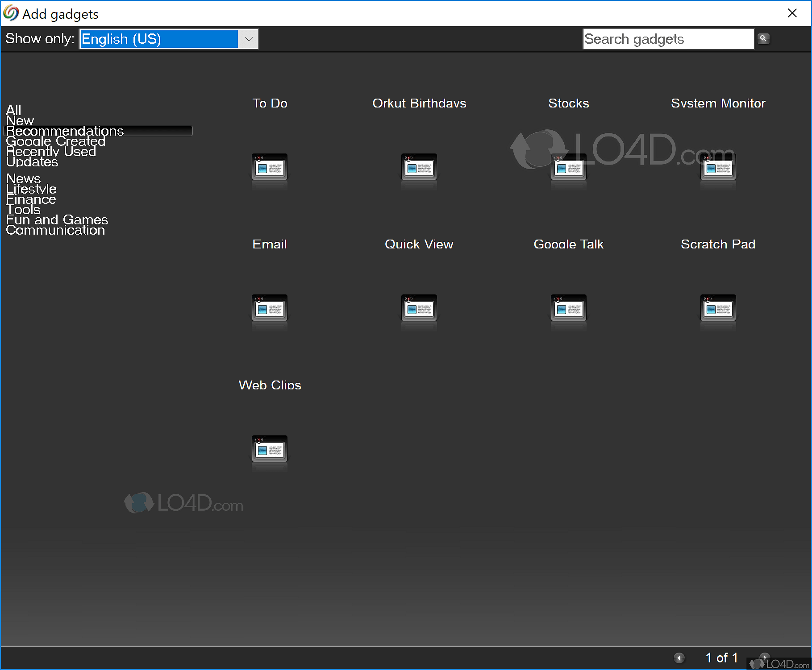Click the Web Clips gadget icon

click(270, 449)
